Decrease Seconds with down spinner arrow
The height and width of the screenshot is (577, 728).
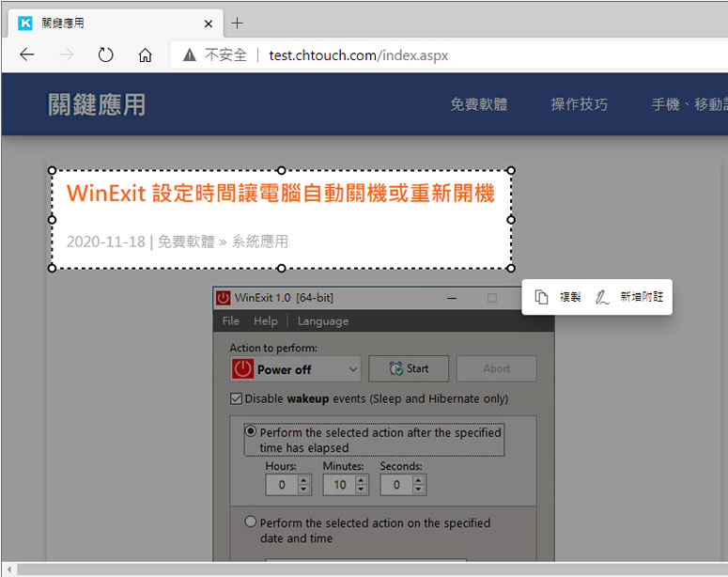click(x=418, y=490)
